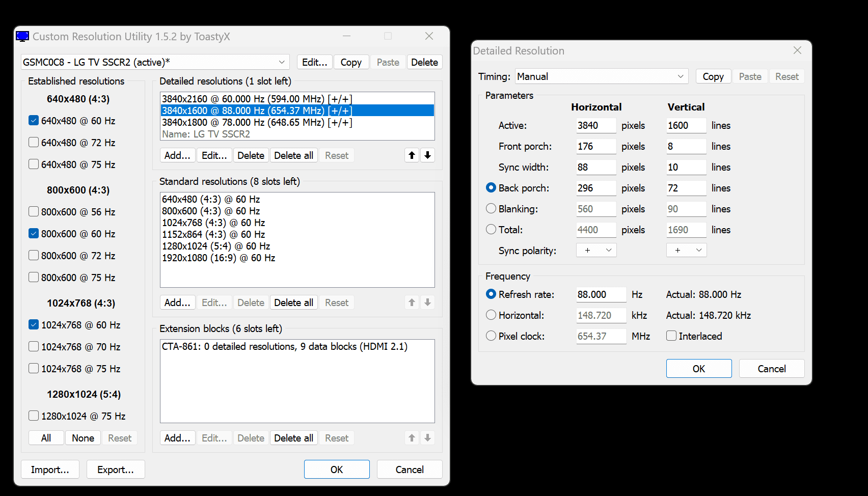The image size is (868, 496).
Task: Edit the selected detailed resolution
Action: click(x=214, y=155)
